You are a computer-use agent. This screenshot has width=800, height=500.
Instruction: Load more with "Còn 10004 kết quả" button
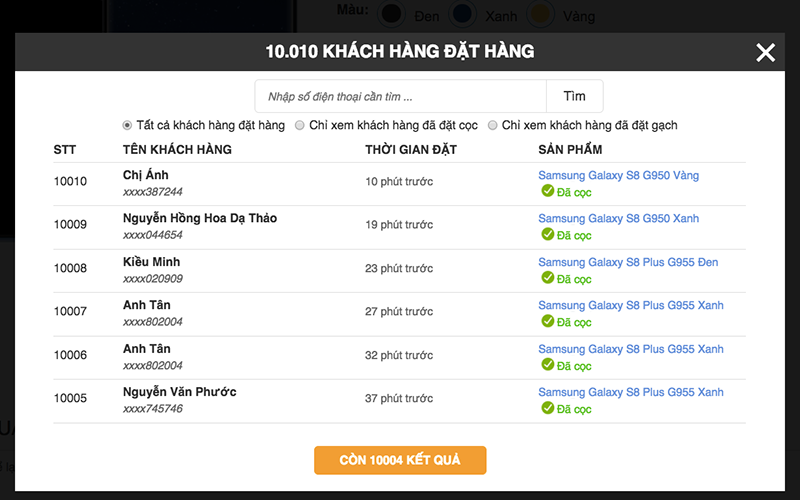pos(400,460)
